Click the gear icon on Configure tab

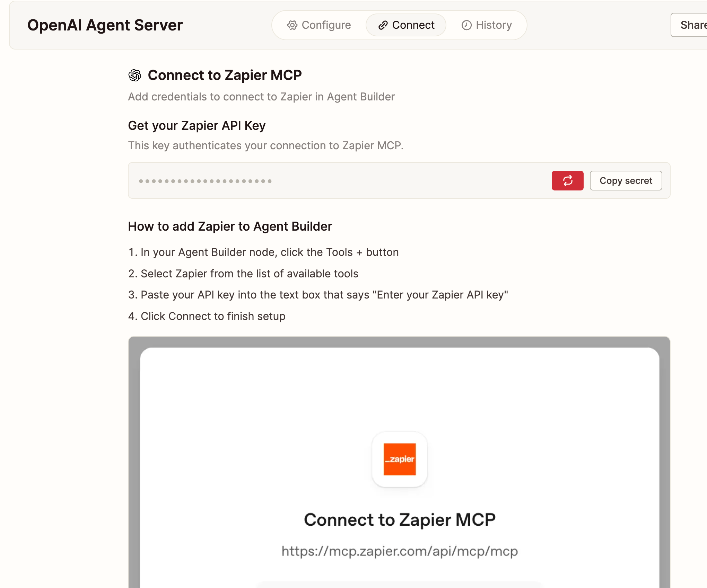[292, 25]
